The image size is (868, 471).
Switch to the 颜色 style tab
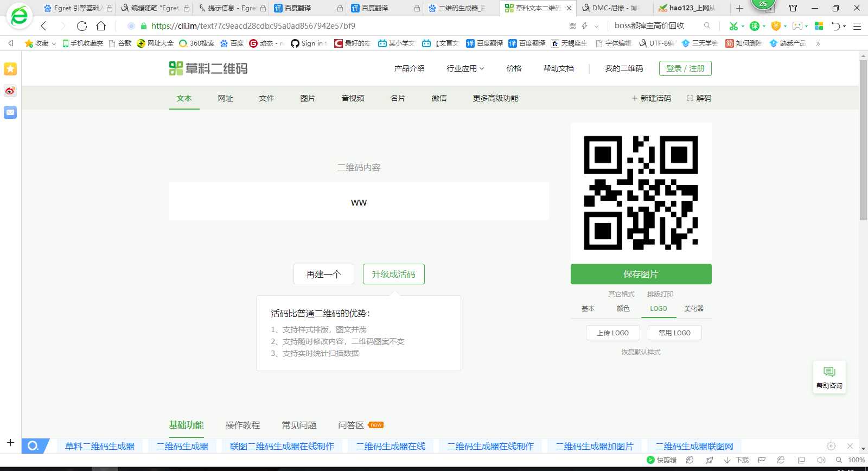point(623,308)
